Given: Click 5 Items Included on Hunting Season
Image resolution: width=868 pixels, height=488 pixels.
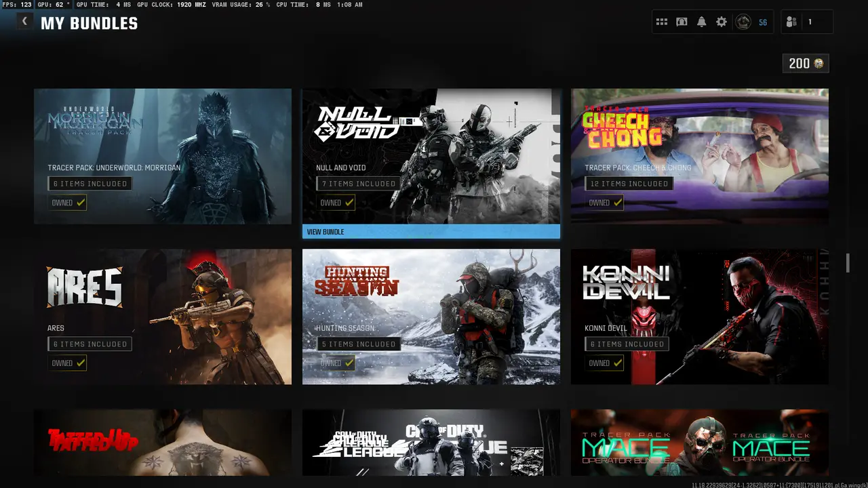Looking at the screenshot, I should pyautogui.click(x=359, y=344).
